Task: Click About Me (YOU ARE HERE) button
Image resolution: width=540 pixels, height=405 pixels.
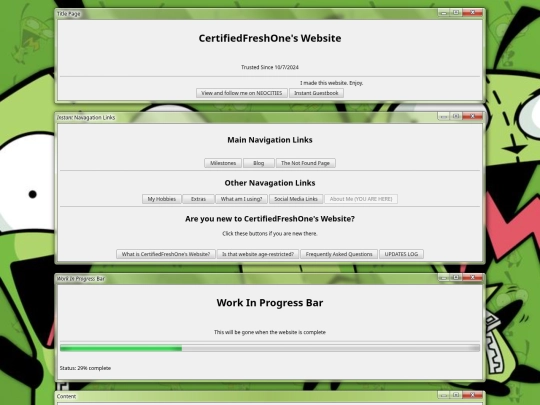Action: coord(361,199)
